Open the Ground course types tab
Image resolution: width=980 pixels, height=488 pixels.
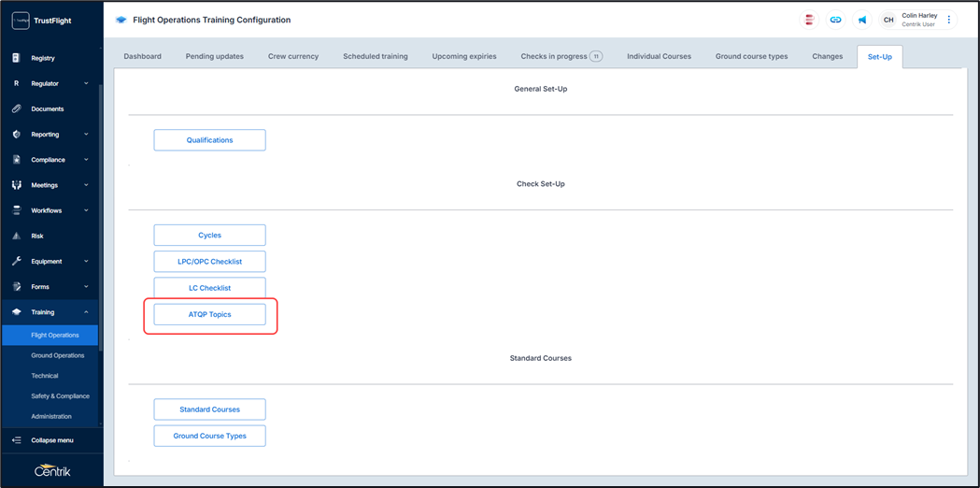pos(751,56)
